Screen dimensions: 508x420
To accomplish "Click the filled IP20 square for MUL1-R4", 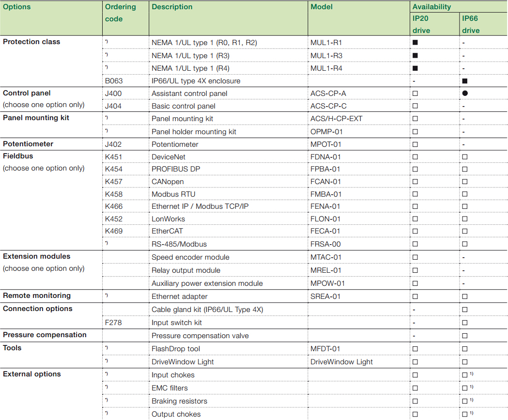I will pos(415,68).
